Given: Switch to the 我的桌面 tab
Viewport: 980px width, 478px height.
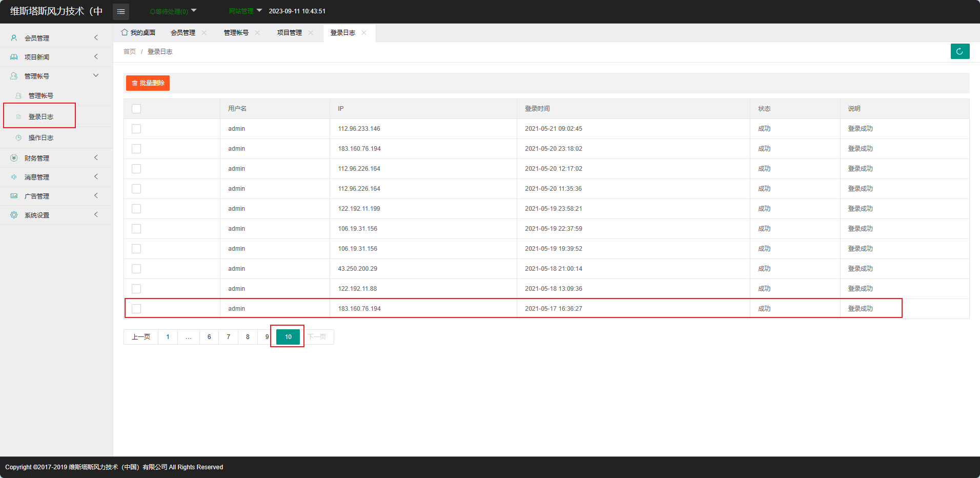Looking at the screenshot, I should coord(138,33).
